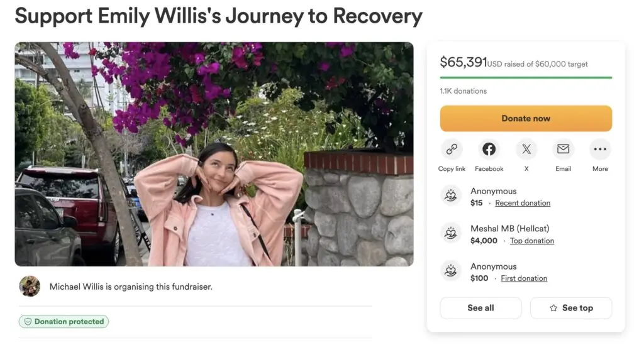Open More sharing options icon
Screen dimensions: 644x345
click(x=600, y=150)
